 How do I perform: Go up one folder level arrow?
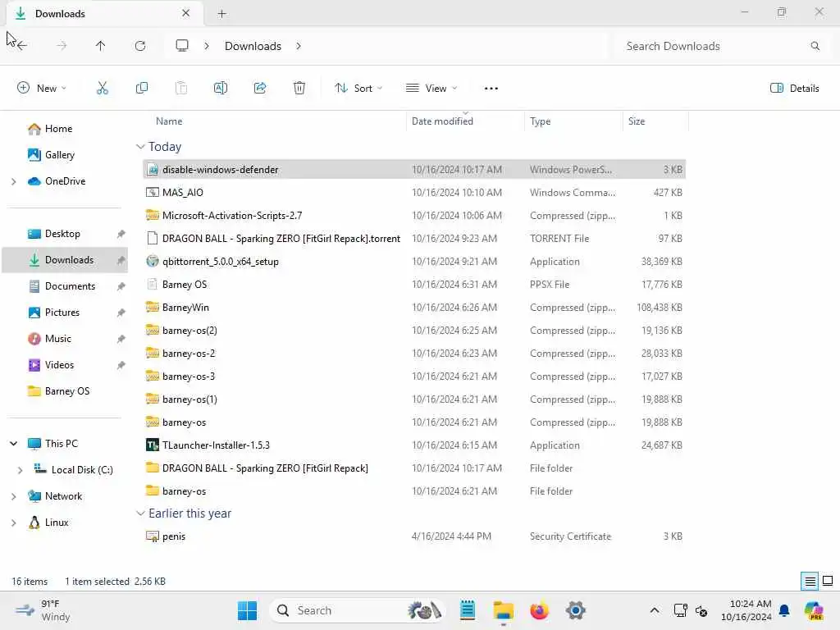(x=101, y=46)
